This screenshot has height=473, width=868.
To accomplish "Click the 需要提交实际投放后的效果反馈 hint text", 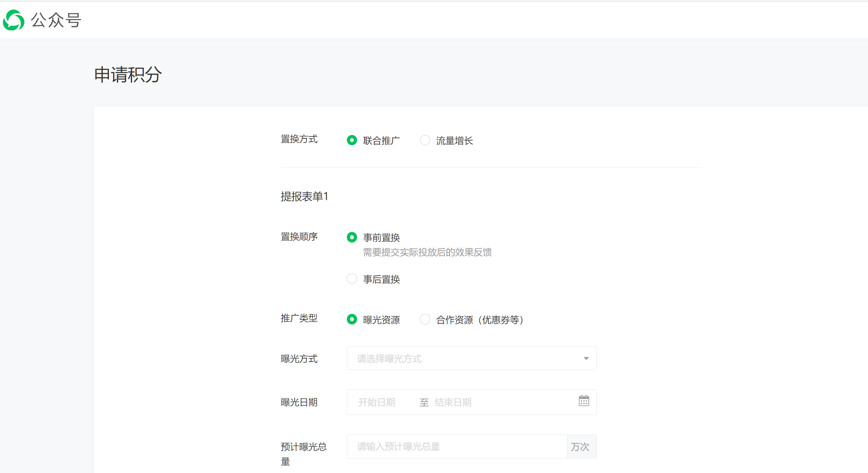I will (x=427, y=252).
